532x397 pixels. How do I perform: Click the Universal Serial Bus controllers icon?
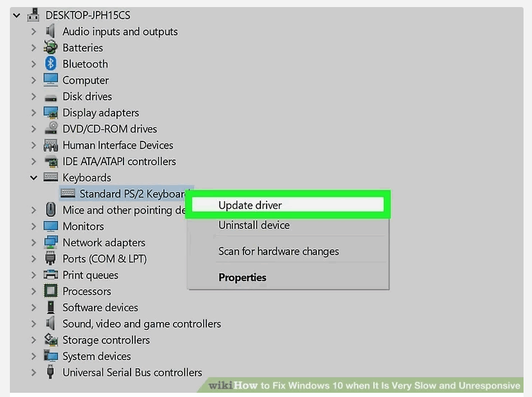51,372
